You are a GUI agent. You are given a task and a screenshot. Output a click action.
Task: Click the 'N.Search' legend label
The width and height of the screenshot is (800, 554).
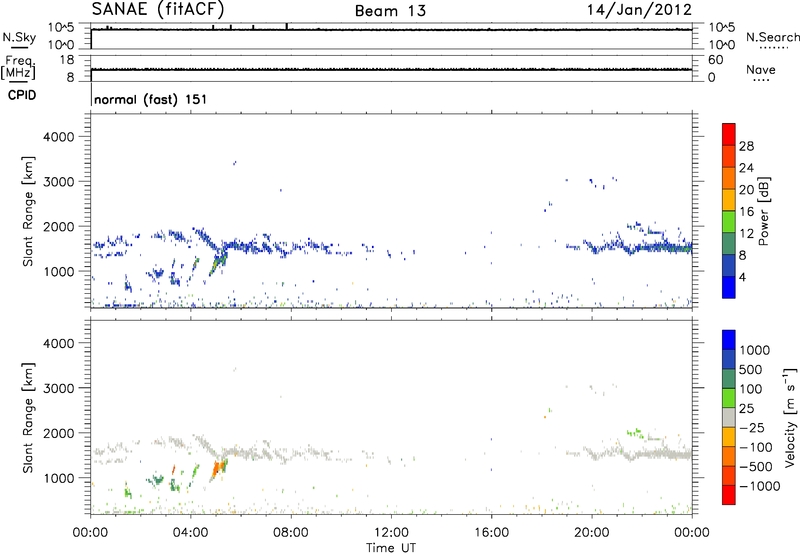point(772,37)
